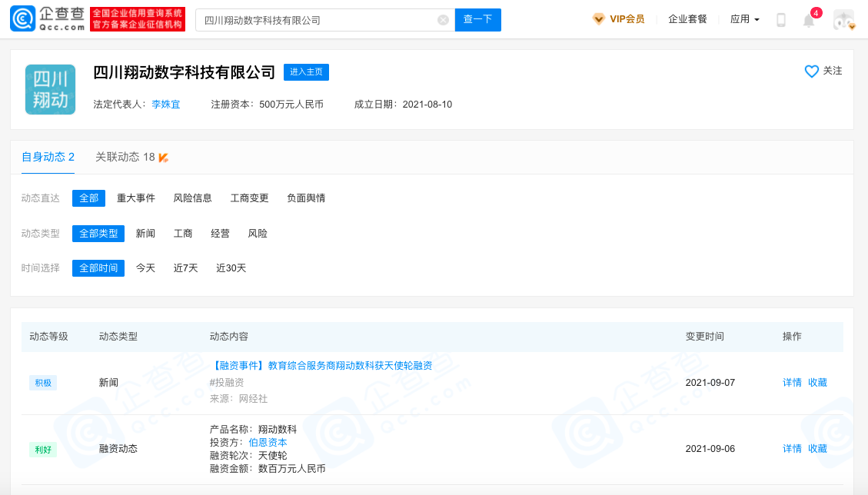Click the VIP diamond icon
Screen dimensions: 868x495
pos(598,19)
